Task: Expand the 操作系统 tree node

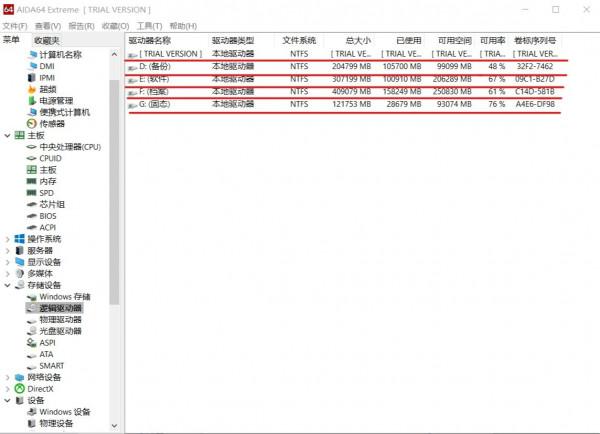Action: coord(8,239)
